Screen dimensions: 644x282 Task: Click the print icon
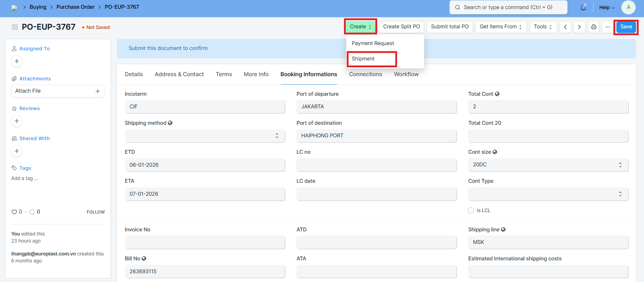[x=593, y=27]
